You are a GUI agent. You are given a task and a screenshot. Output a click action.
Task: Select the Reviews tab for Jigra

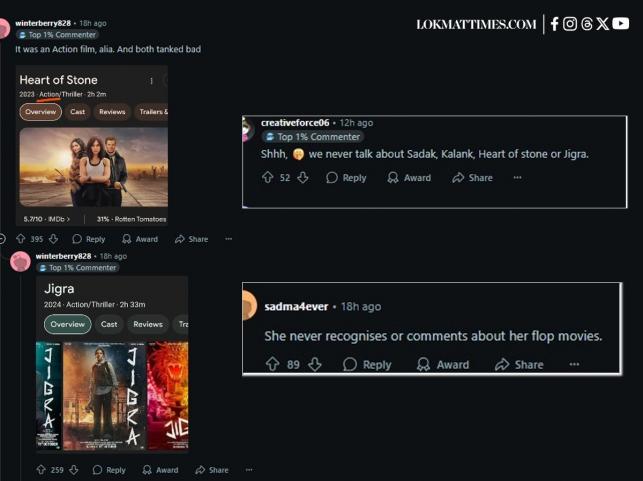pos(148,324)
